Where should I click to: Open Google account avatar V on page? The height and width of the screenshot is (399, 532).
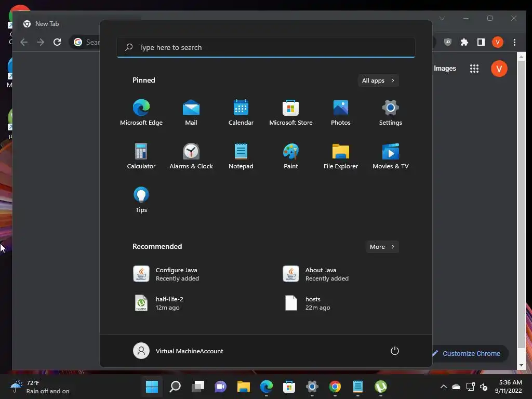tap(499, 69)
